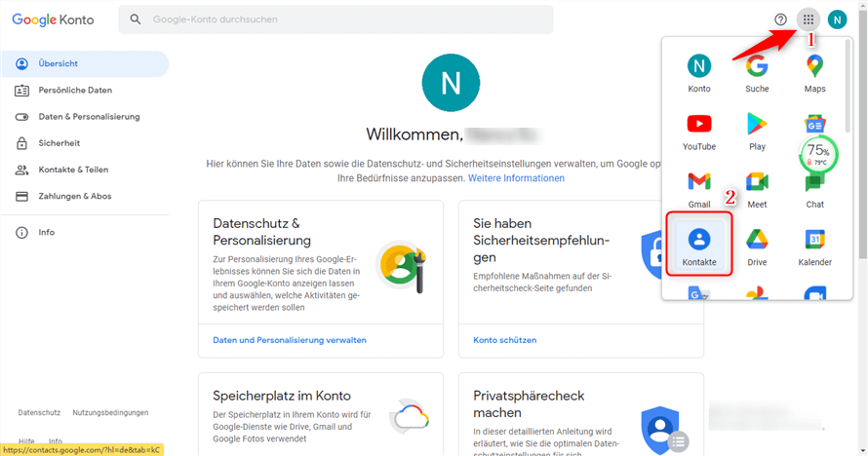The image size is (868, 456).
Task: Click Weitere Informationen link
Action: pyautogui.click(x=516, y=178)
